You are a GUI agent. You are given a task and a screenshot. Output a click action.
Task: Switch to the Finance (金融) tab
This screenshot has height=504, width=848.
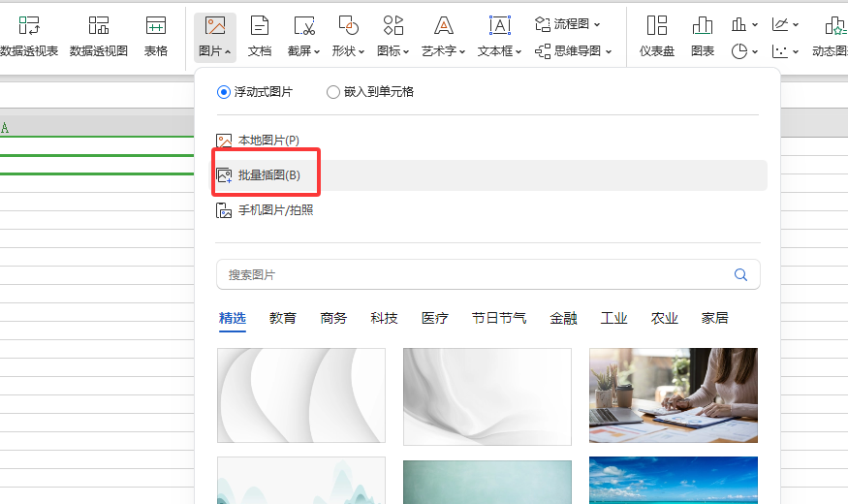[563, 318]
